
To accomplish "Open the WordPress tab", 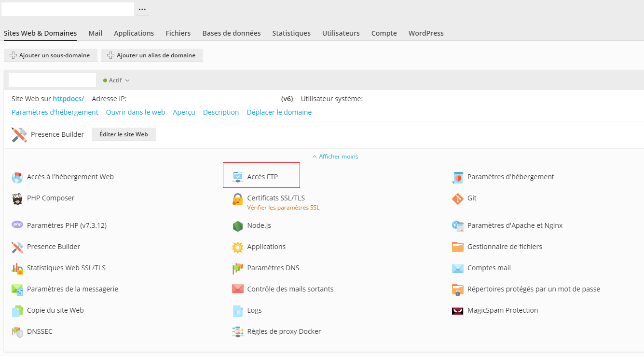I will pyautogui.click(x=426, y=33).
